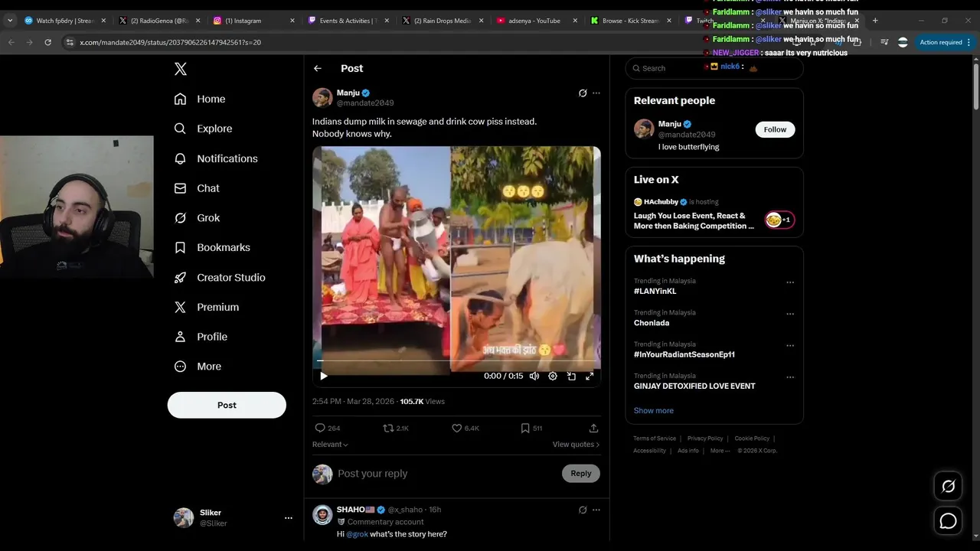Open options for Chonlada trend
Screen dimensions: 980x551
coord(790,314)
